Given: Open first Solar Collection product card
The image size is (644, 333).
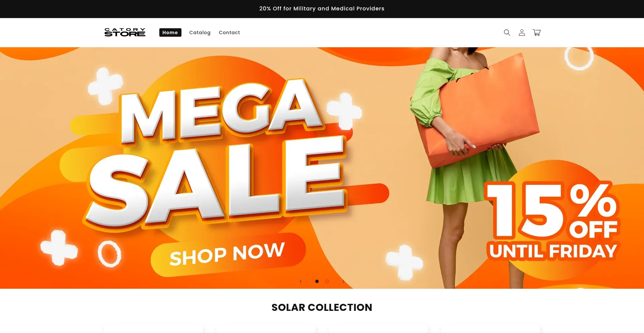Looking at the screenshot, I should 153,329.
